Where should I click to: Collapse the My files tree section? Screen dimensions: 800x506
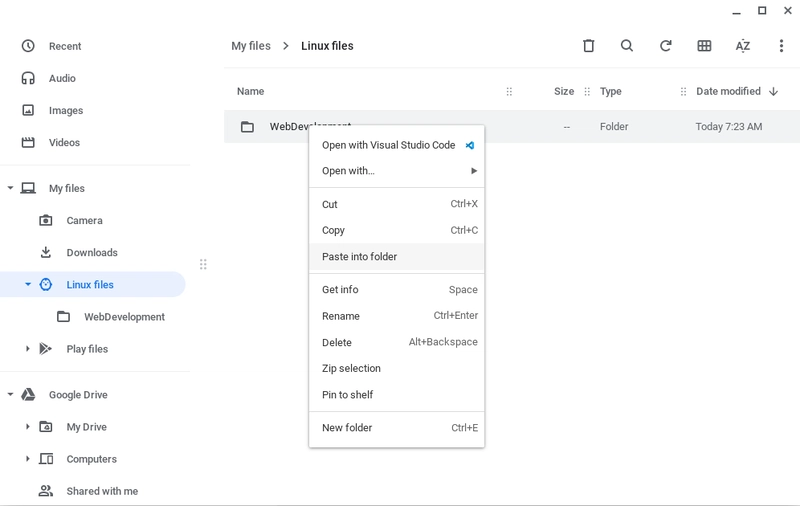coord(10,188)
